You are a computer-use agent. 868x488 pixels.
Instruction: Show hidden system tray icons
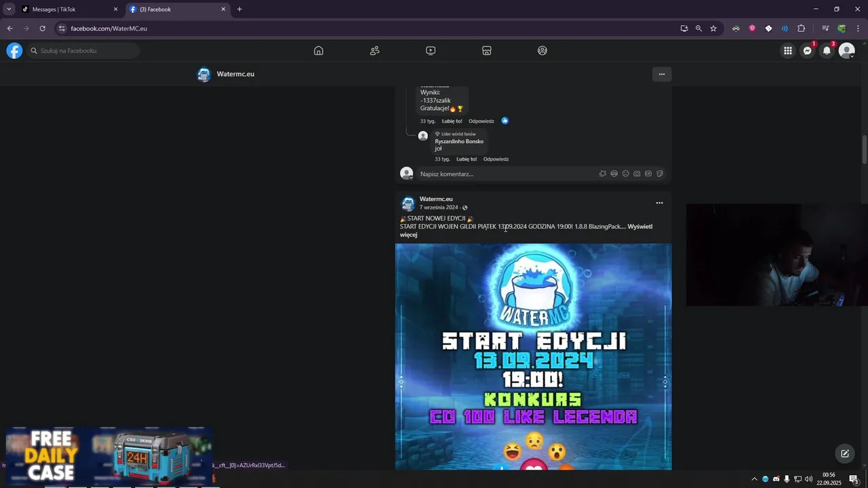(754, 479)
